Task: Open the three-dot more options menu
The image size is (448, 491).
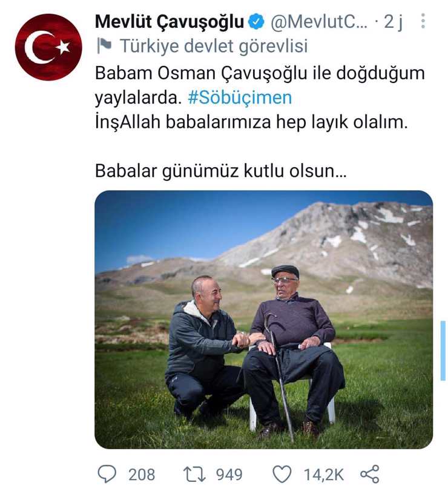Action: (x=423, y=21)
